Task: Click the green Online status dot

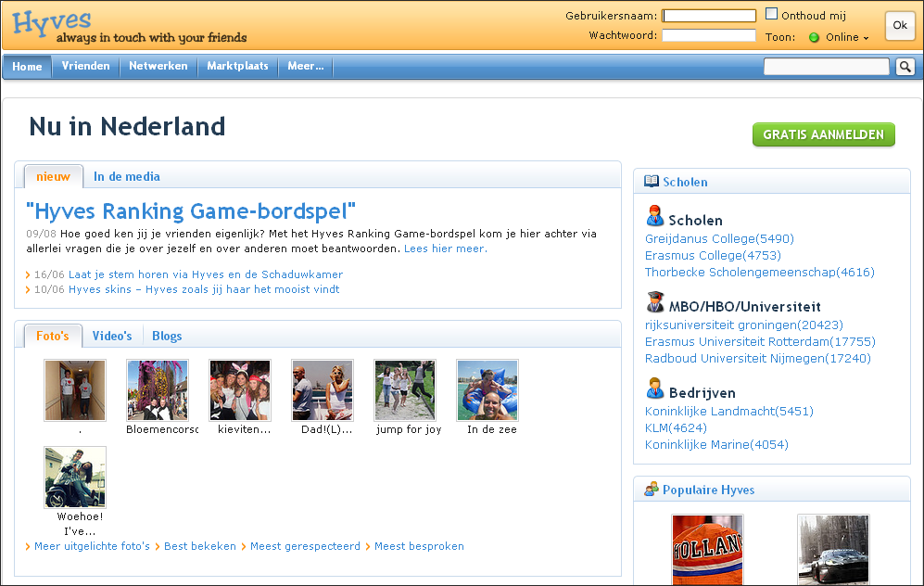Action: tap(814, 38)
